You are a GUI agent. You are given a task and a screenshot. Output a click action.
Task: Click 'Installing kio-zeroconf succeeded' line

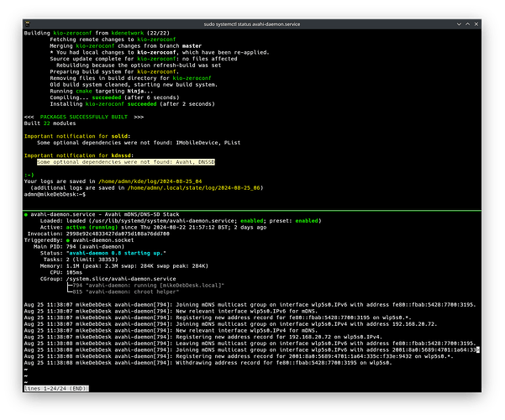(132, 104)
